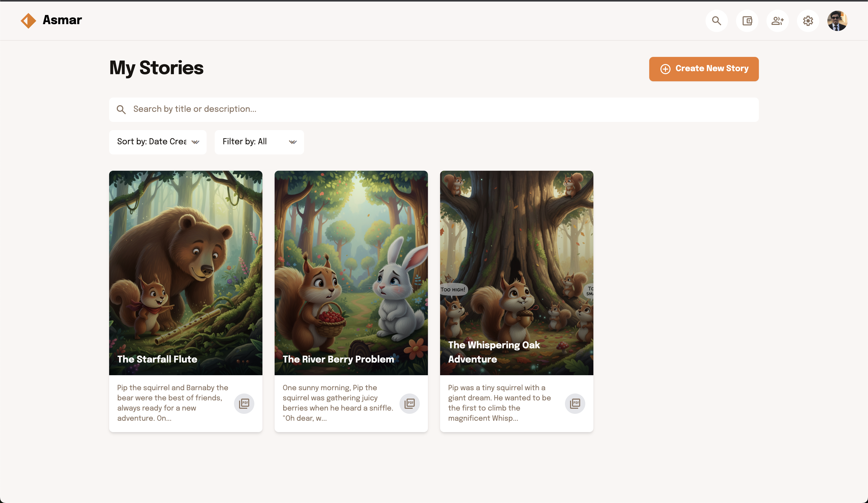Export The River Berry Problem PDF
868x503 pixels.
click(x=410, y=403)
